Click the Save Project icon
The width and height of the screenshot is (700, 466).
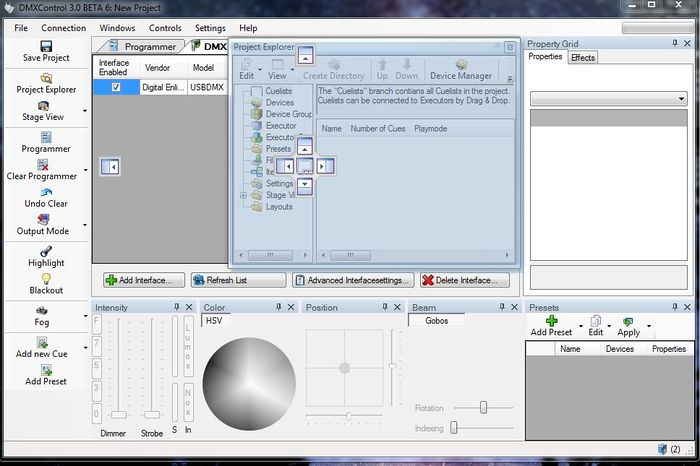pyautogui.click(x=46, y=46)
